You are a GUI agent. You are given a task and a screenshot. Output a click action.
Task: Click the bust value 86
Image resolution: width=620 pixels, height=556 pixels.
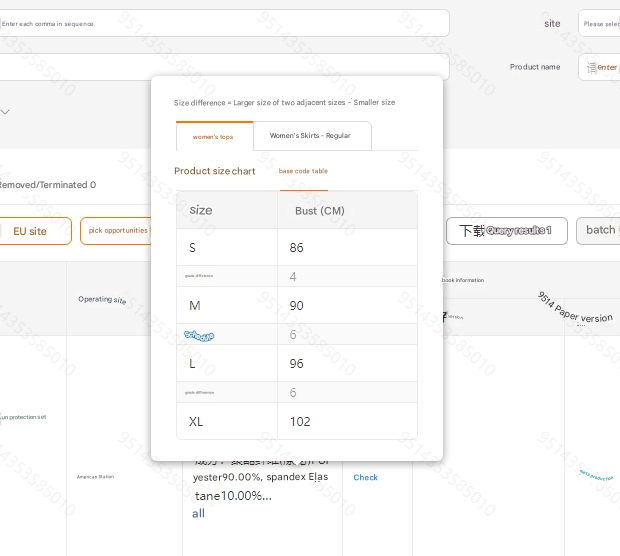click(x=296, y=248)
